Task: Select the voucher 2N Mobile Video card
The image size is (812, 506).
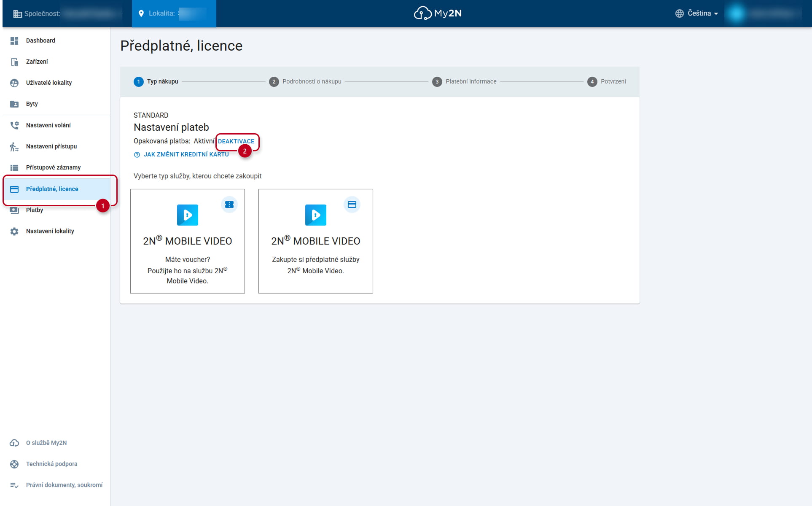Action: [x=188, y=241]
